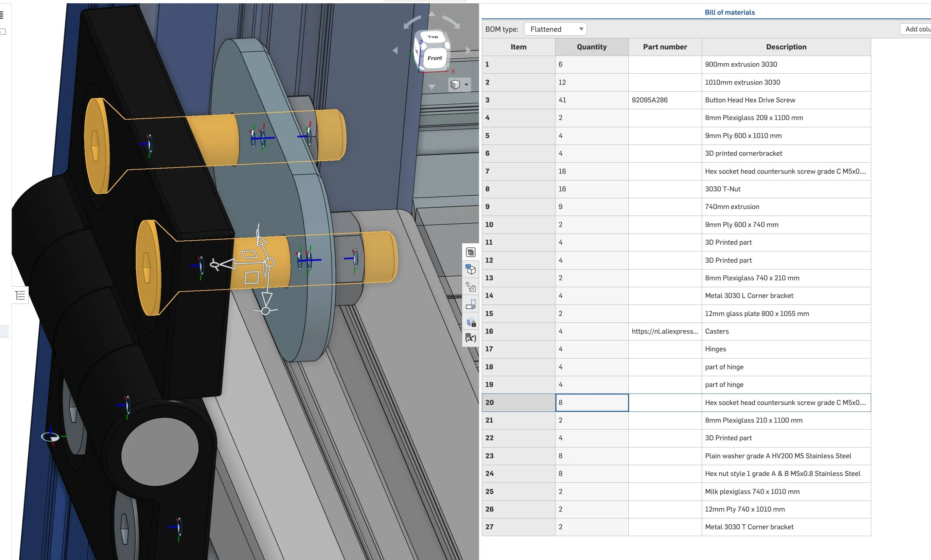The width and height of the screenshot is (931, 560).
Task: Select 'Hex nut style 1 grade A & B' cell
Action: click(786, 474)
